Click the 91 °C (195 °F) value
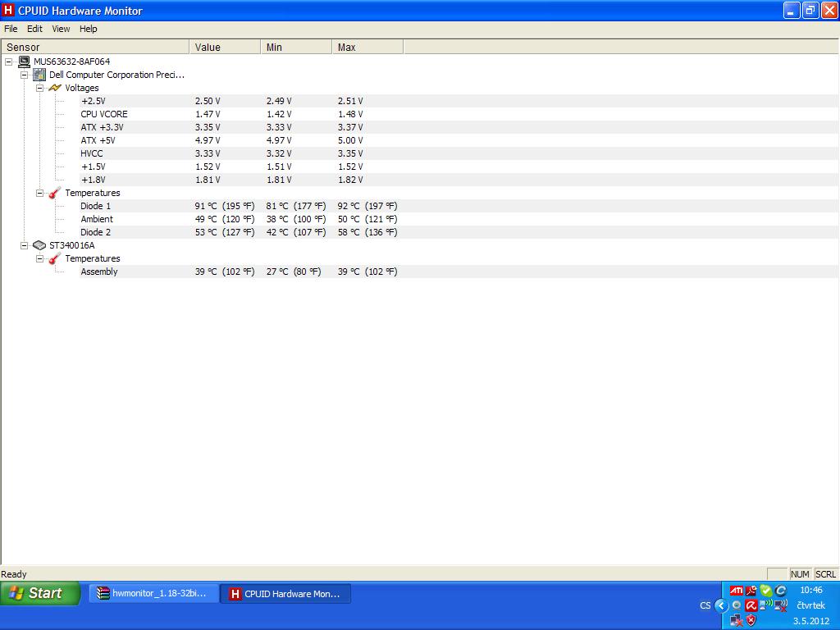 pos(225,206)
